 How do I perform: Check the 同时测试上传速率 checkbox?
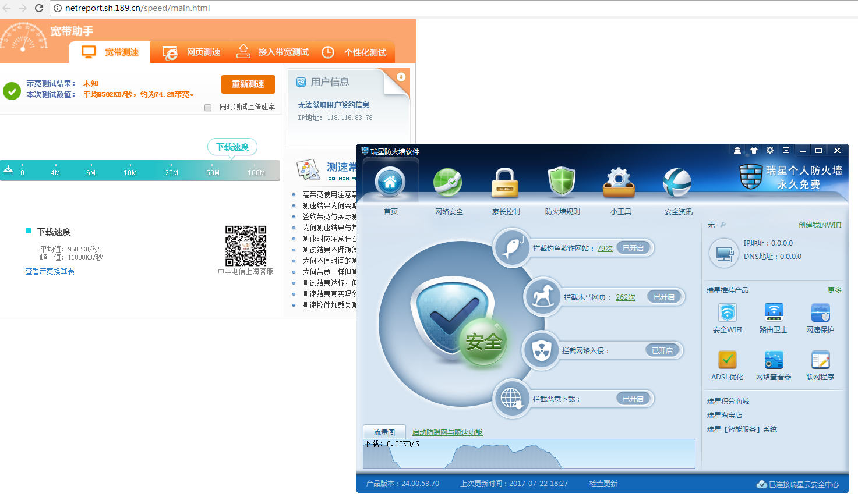pos(208,107)
